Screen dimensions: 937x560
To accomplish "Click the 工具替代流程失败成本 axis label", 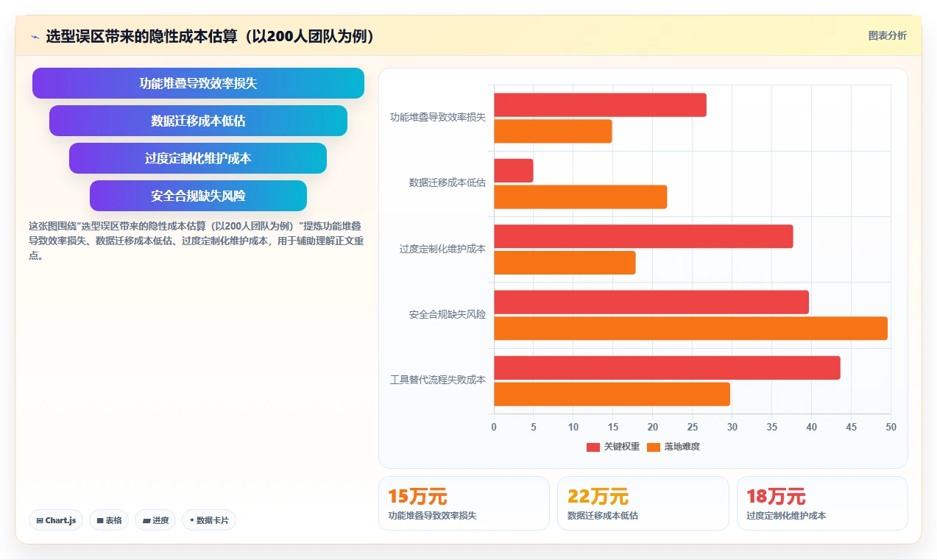I will [438, 380].
